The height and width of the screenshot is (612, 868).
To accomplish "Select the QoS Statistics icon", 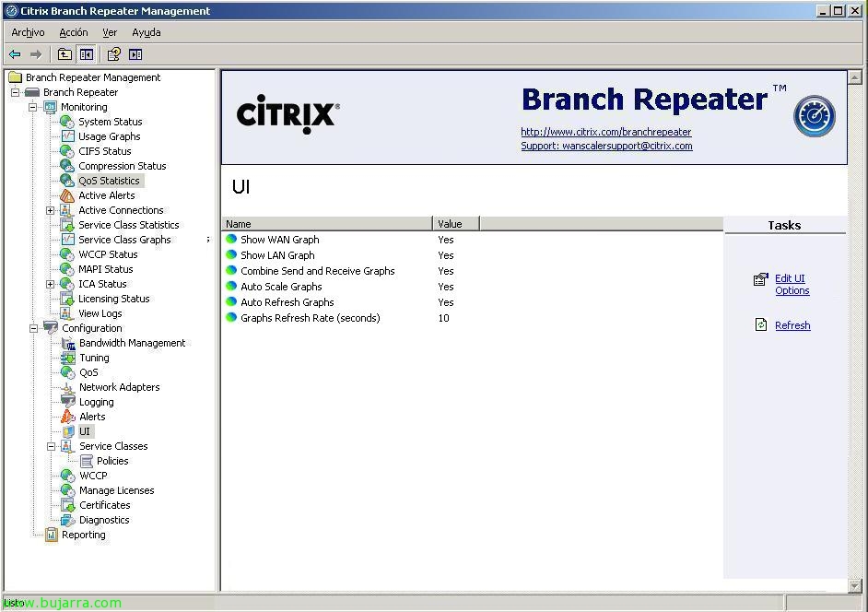I will click(67, 181).
